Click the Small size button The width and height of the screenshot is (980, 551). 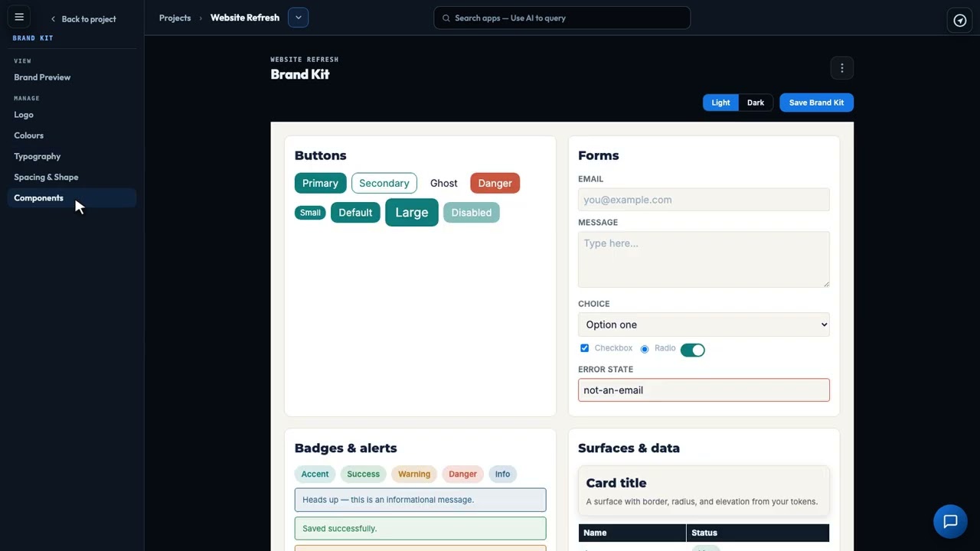click(x=310, y=213)
